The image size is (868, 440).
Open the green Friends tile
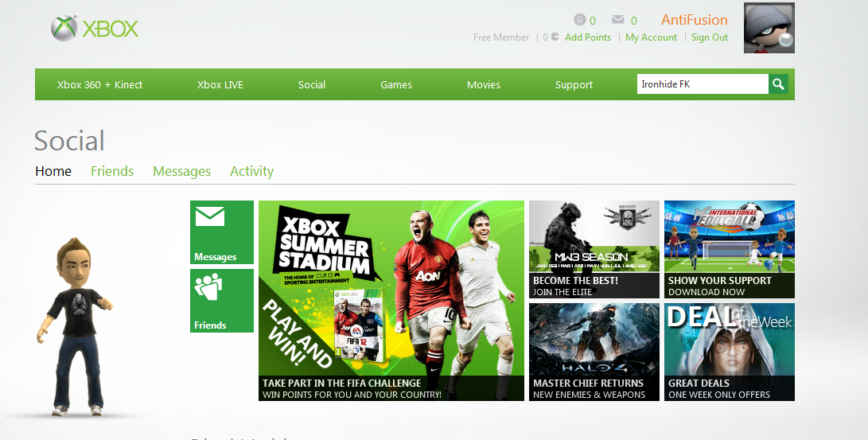222,301
